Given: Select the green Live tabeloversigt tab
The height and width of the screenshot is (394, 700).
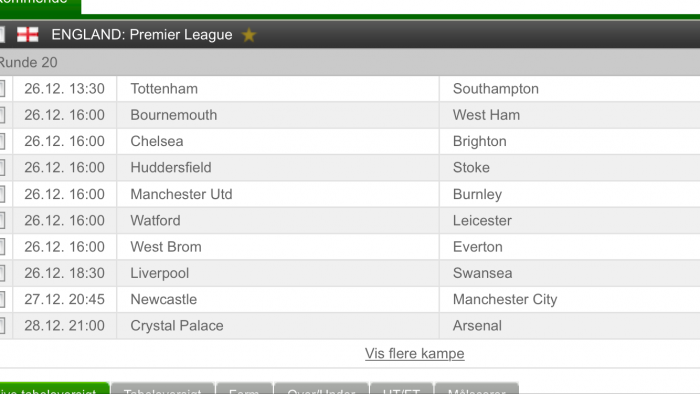Looking at the screenshot, I should point(54,388).
